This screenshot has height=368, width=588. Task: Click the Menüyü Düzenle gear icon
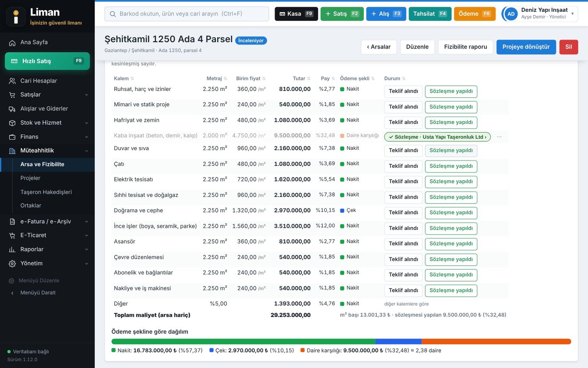click(11, 281)
